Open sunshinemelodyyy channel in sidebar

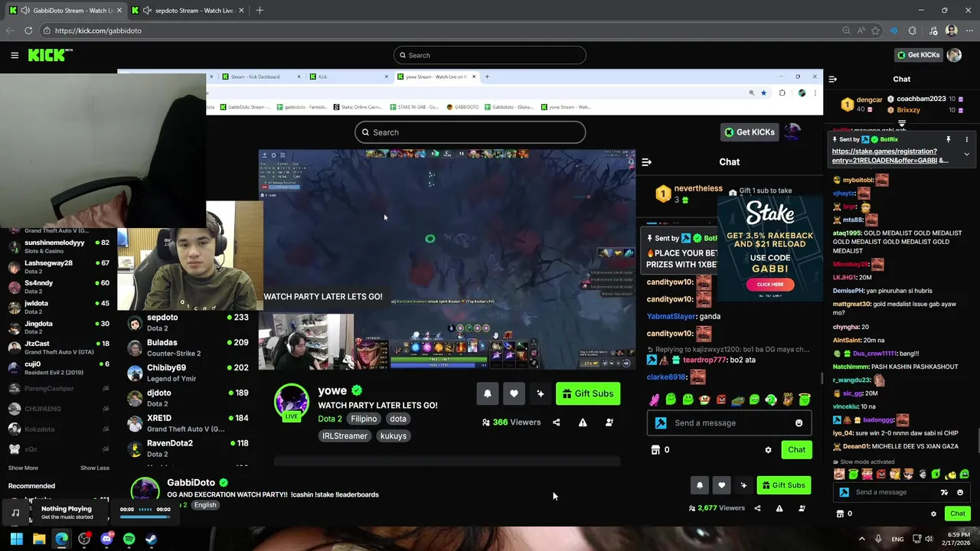(x=59, y=247)
